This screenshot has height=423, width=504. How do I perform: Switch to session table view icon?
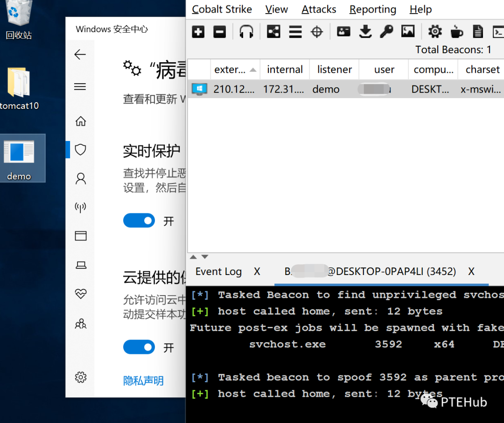(295, 32)
